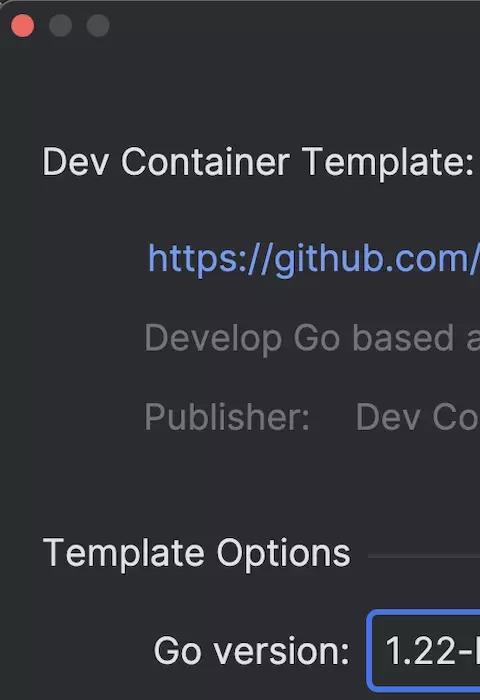Click the Publisher label
This screenshot has width=480, height=700.
(x=227, y=417)
